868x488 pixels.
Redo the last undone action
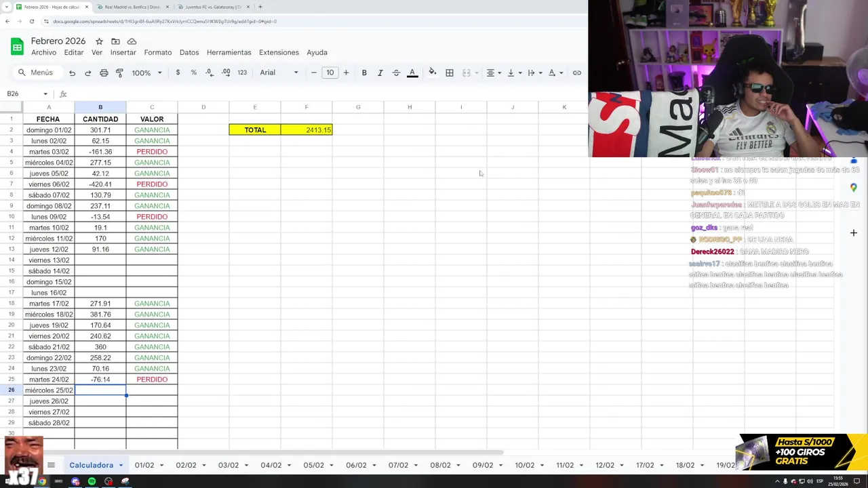87,73
